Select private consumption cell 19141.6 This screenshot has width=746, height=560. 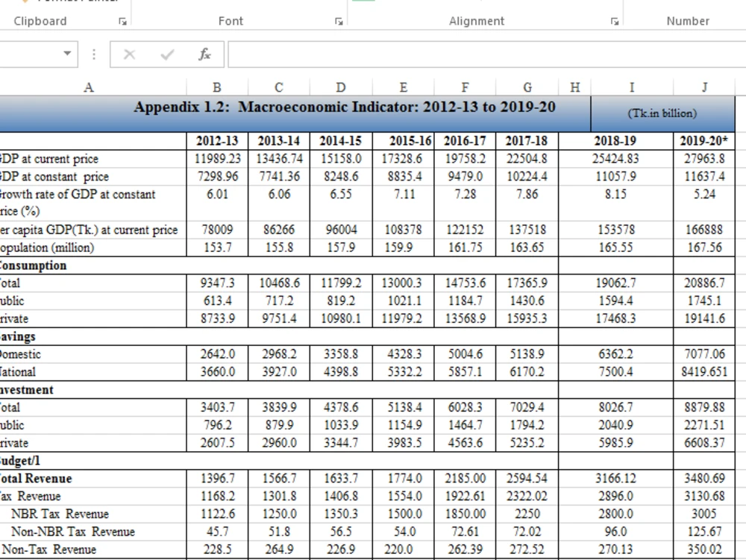click(704, 319)
